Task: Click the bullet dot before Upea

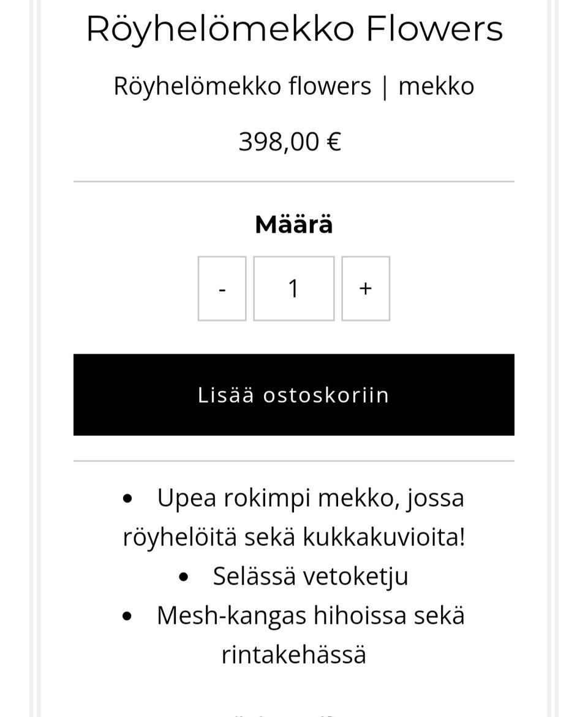Action: pos(127,499)
